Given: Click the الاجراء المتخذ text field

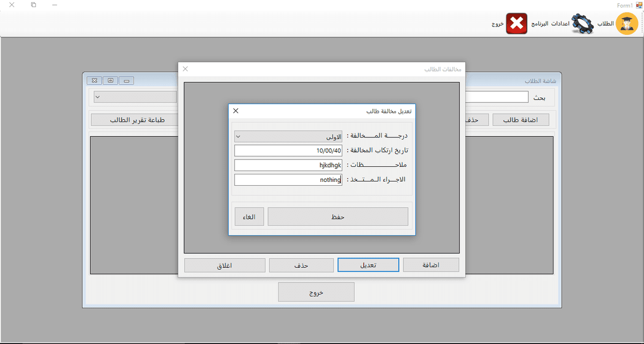Looking at the screenshot, I should pos(288,180).
